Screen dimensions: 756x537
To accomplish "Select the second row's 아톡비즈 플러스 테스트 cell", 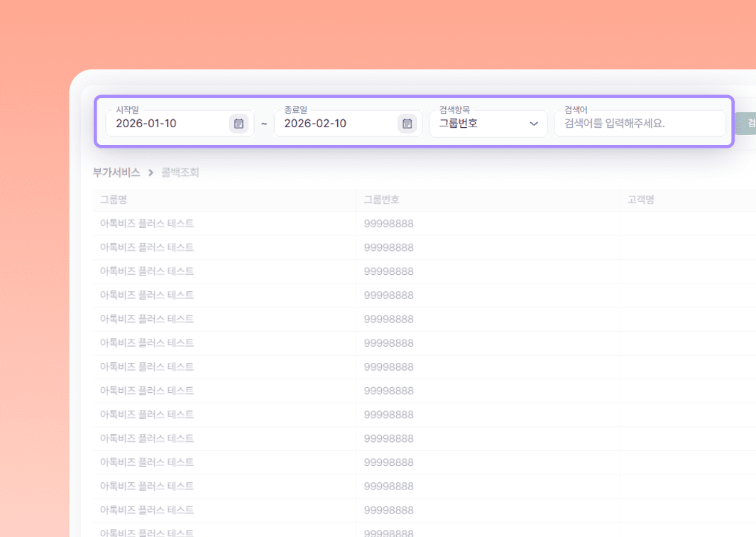I will point(147,248).
